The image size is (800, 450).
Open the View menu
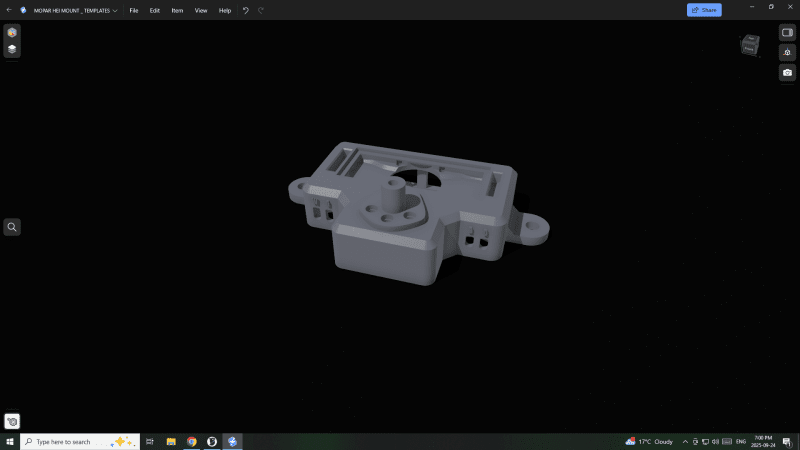click(201, 10)
